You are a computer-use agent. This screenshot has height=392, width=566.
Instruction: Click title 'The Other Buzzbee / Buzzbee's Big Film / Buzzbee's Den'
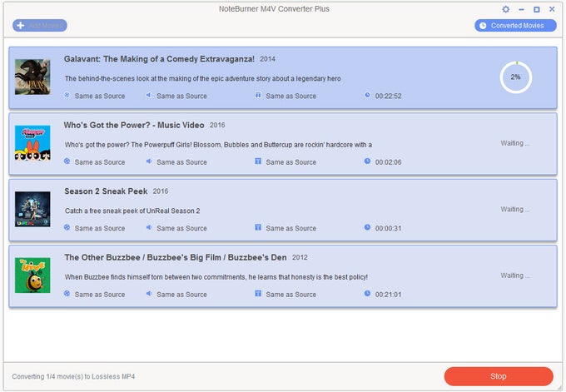[x=176, y=257]
